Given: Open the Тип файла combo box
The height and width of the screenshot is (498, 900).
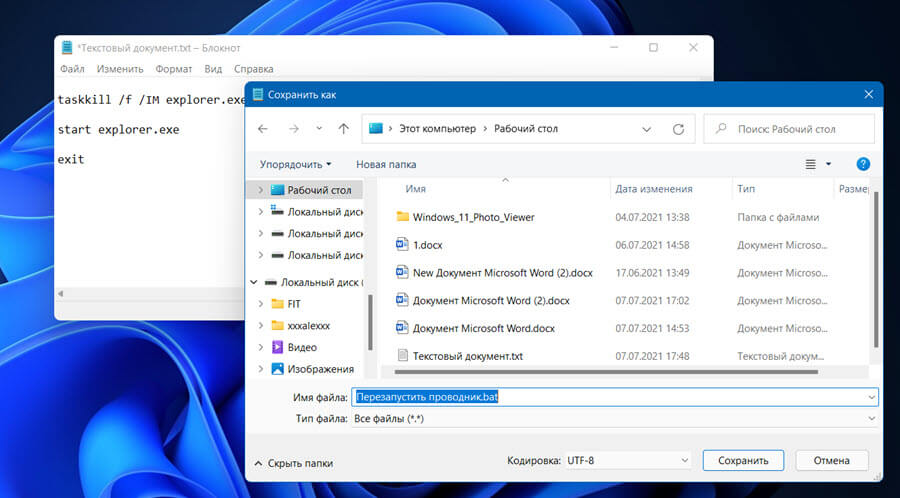Looking at the screenshot, I should coord(615,419).
